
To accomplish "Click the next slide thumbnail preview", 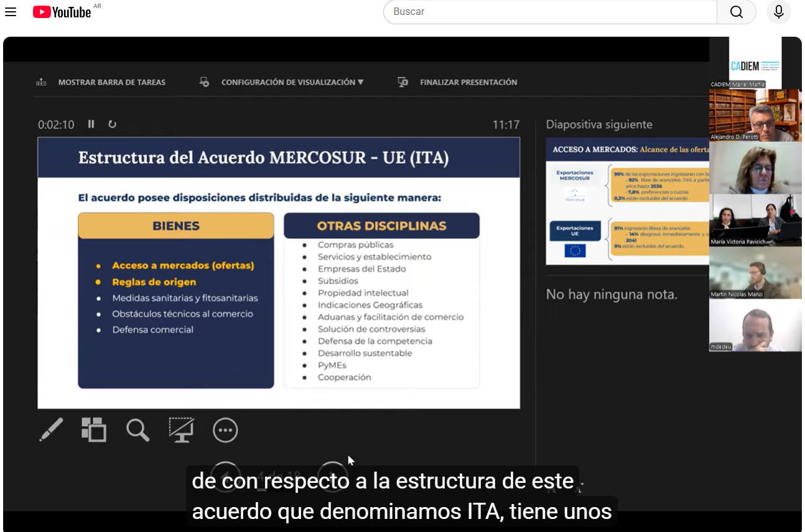I will tap(627, 201).
